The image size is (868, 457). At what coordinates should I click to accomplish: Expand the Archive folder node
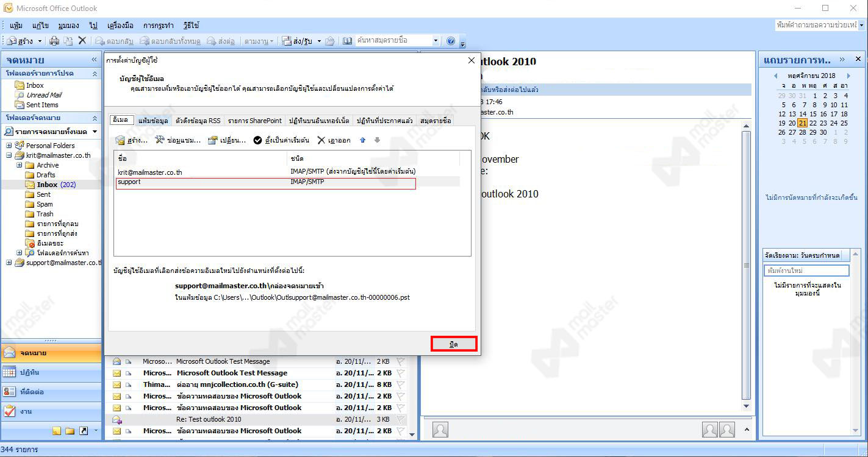(x=19, y=165)
